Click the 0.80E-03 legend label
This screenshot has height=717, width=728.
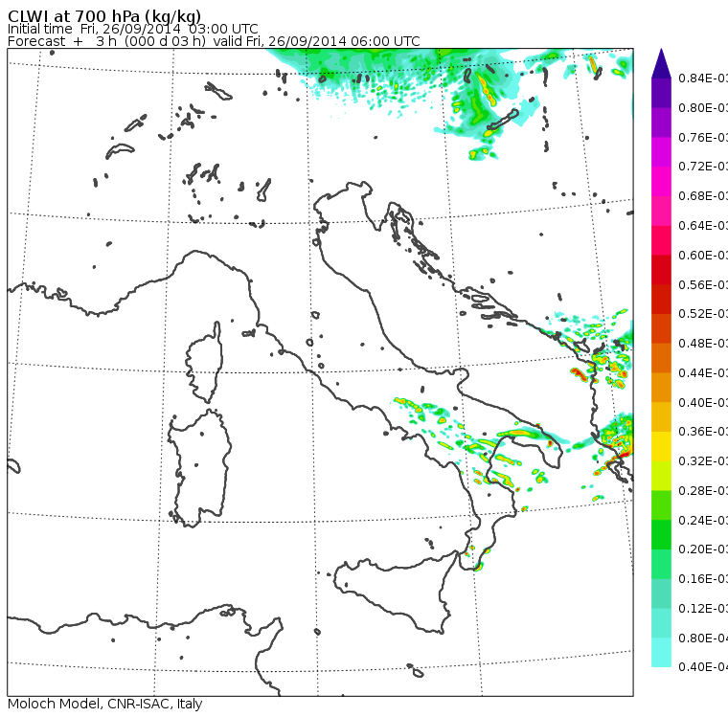(703, 107)
